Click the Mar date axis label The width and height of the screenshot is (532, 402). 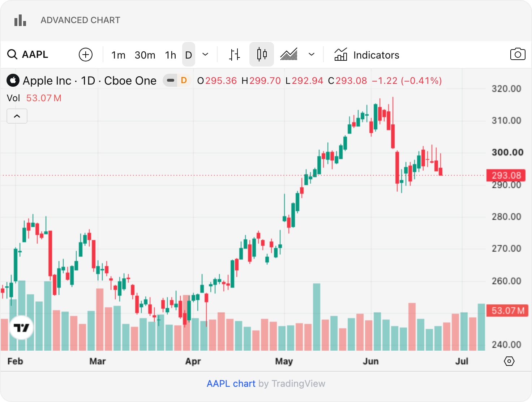pos(98,361)
